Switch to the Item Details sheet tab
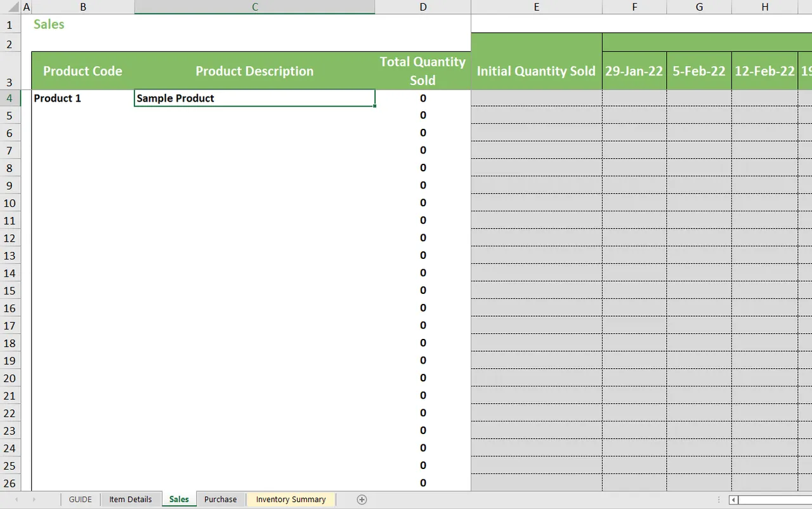This screenshot has height=509, width=812. [x=131, y=499]
